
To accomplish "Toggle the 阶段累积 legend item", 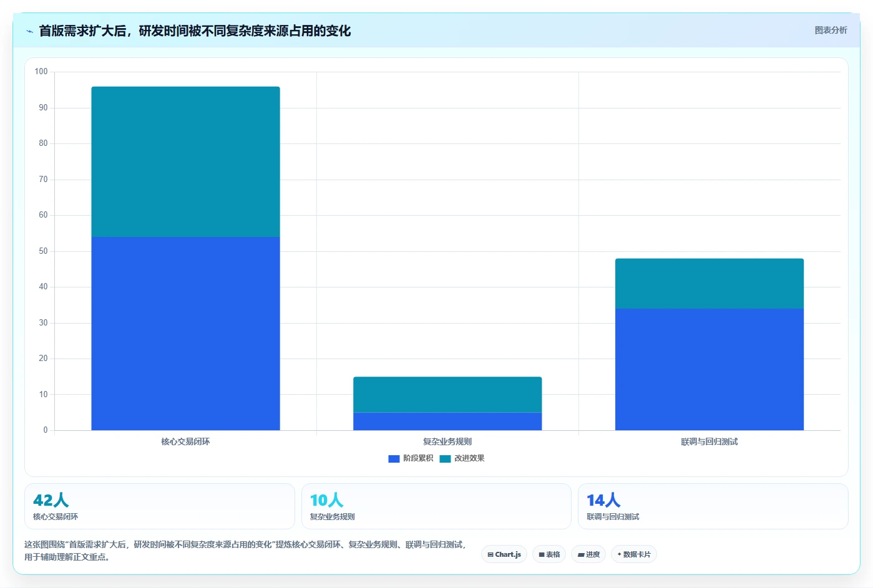I will pos(411,458).
